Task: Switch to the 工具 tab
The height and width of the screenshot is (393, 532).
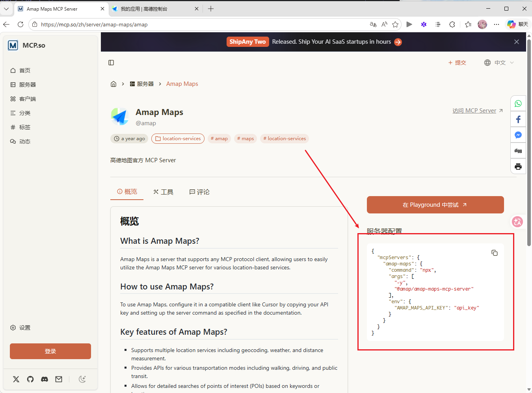Action: [163, 192]
